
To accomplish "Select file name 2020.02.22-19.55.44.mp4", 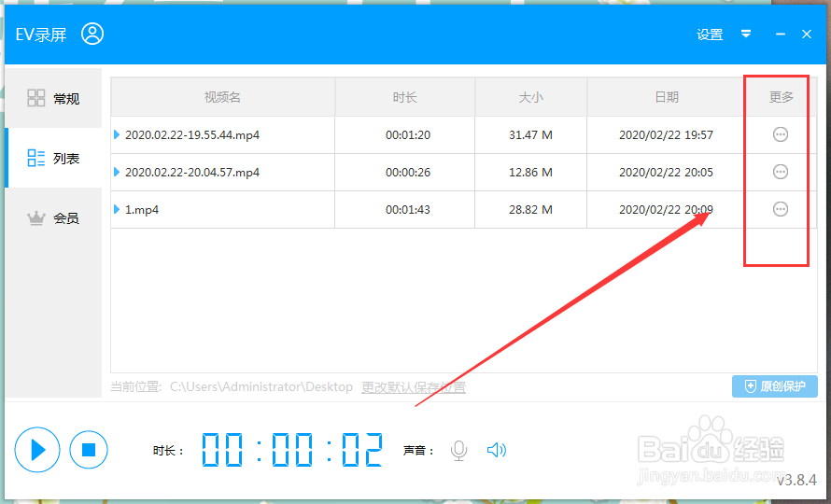I will 192,135.
